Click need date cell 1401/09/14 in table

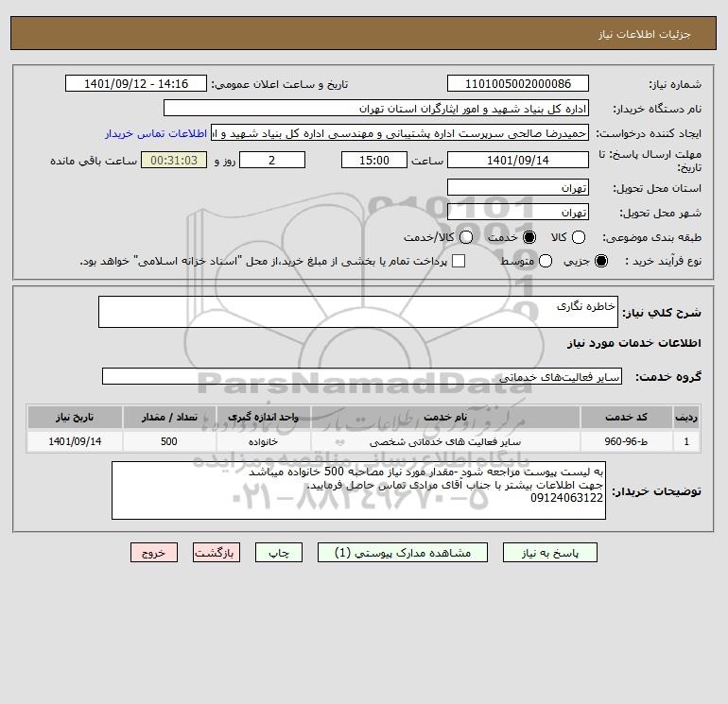(x=75, y=441)
